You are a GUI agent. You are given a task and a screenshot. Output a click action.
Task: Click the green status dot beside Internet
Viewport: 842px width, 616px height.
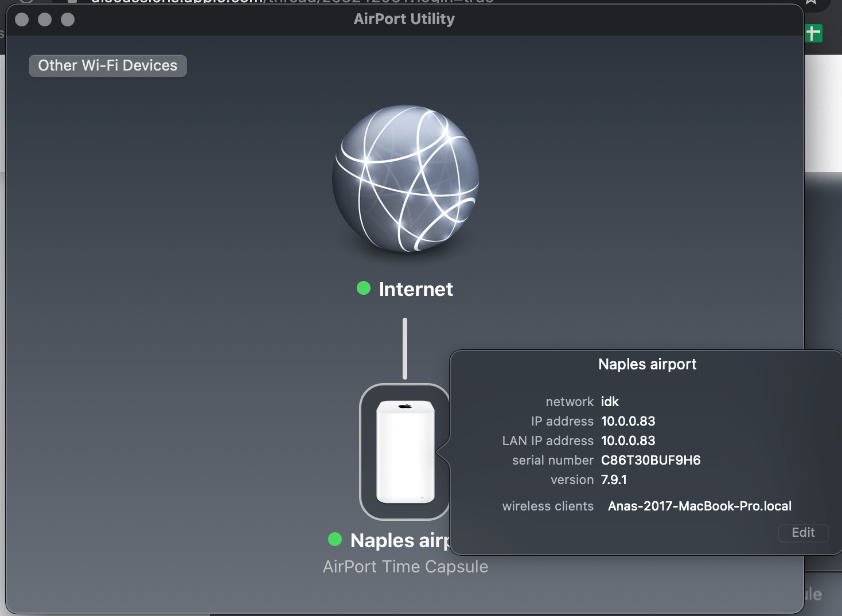click(x=363, y=288)
